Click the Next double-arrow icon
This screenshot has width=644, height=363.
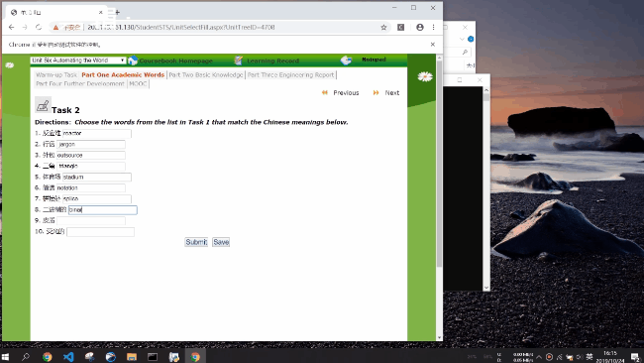(x=376, y=92)
